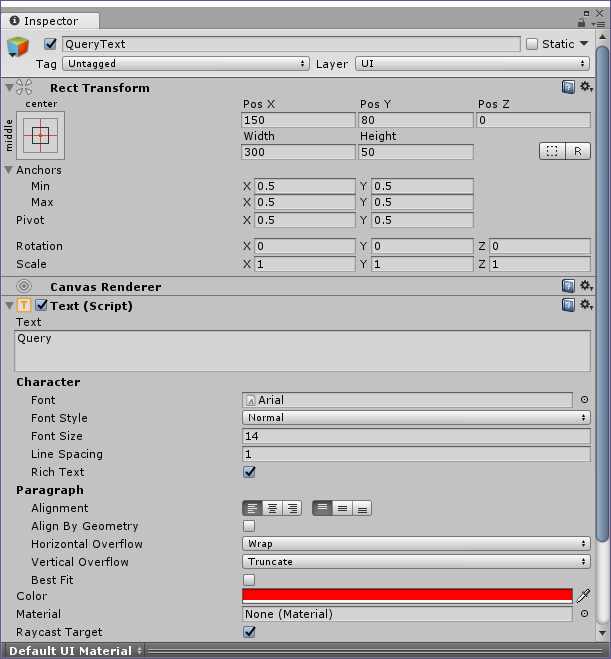Open the Vertical Overflow dropdown
The image size is (611, 659).
click(416, 561)
